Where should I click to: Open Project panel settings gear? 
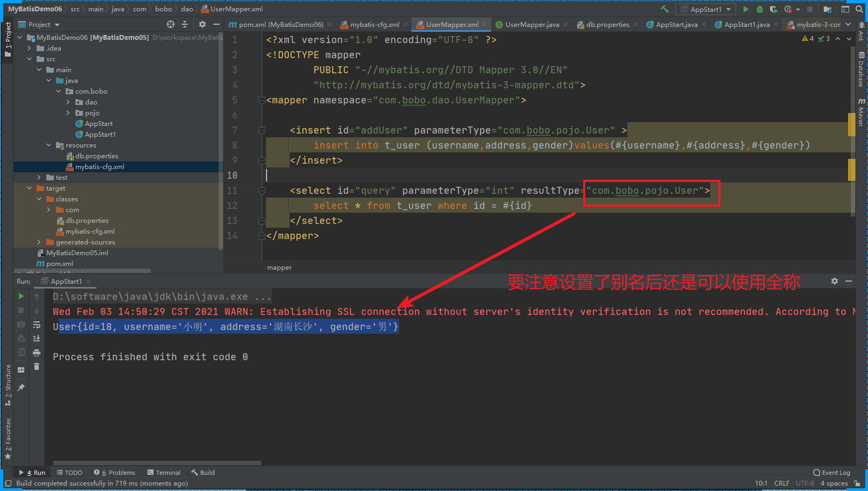tap(202, 24)
